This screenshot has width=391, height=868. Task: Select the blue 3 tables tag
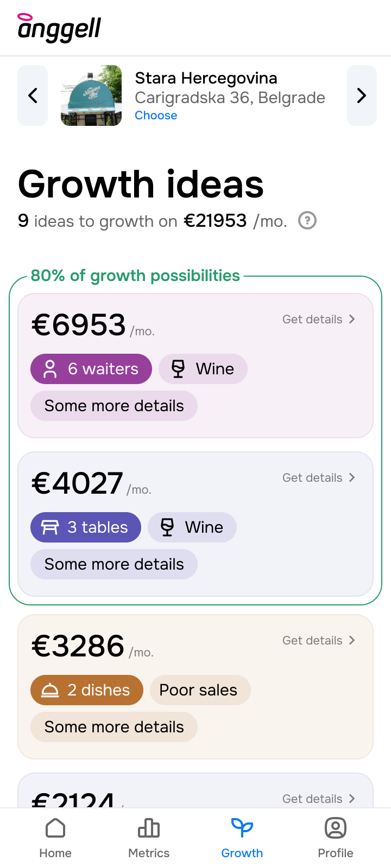pyautogui.click(x=86, y=527)
